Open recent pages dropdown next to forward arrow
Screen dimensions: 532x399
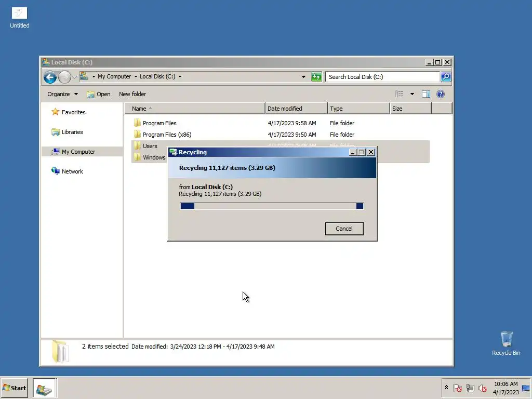(x=75, y=77)
